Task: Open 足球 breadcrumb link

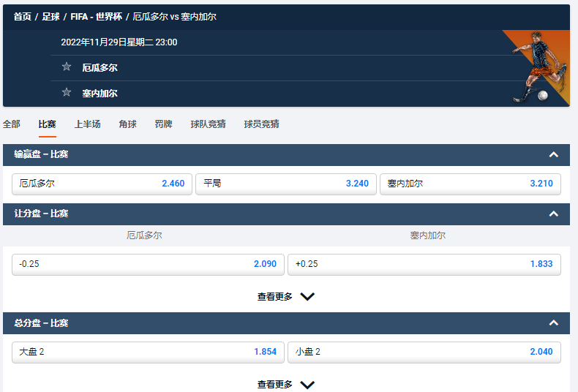Action: (x=51, y=17)
